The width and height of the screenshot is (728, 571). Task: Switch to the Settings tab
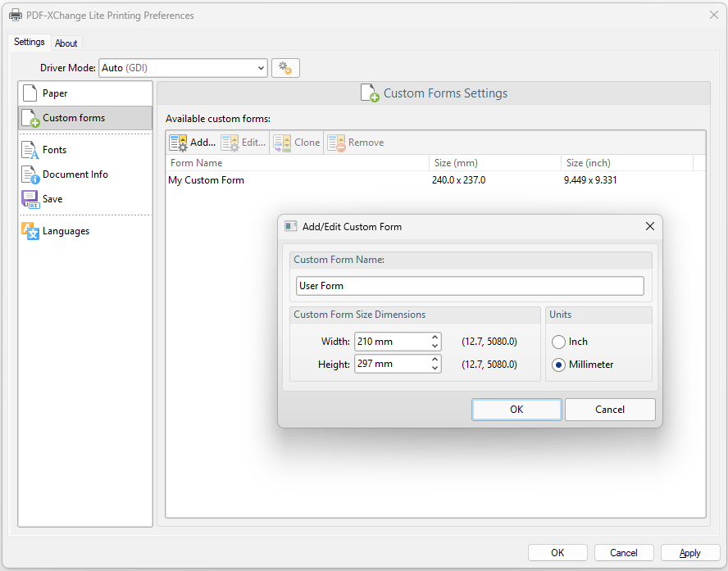[30, 42]
